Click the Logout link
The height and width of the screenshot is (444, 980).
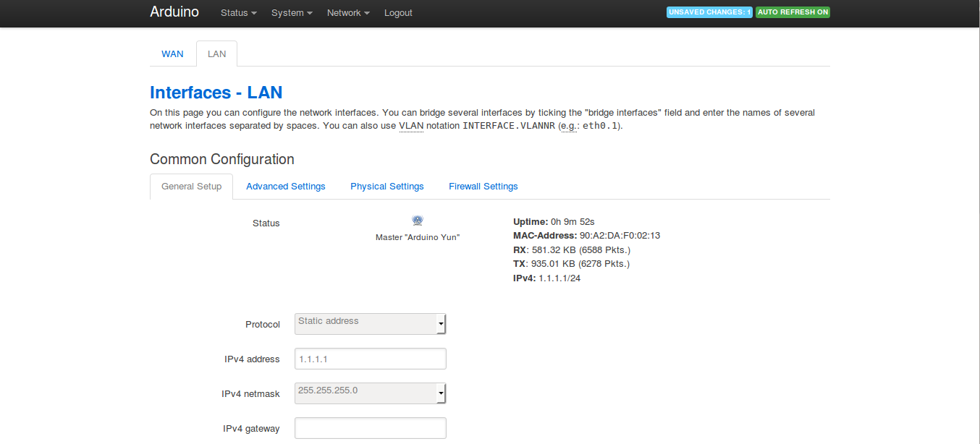point(398,13)
